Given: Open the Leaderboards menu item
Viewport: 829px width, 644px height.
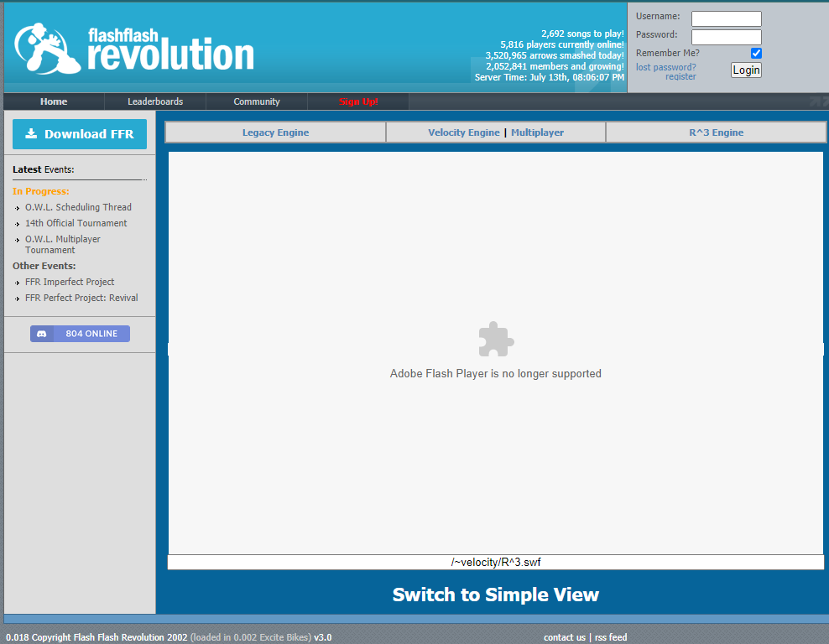Looking at the screenshot, I should 155,101.
